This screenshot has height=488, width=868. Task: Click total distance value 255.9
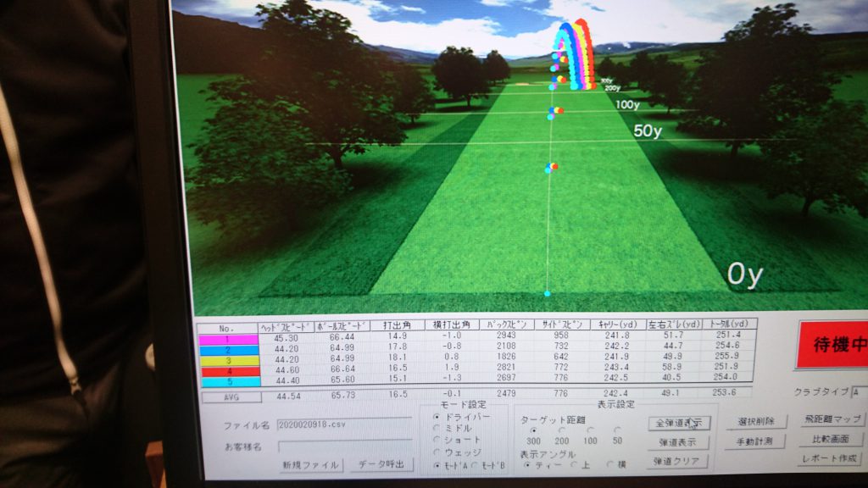726,356
